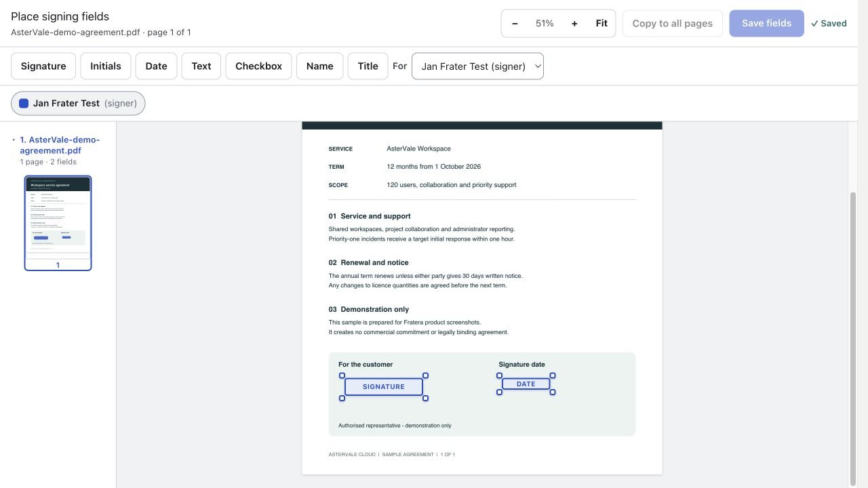
Task: Click the '01 Service and support' heading
Action: (x=370, y=216)
